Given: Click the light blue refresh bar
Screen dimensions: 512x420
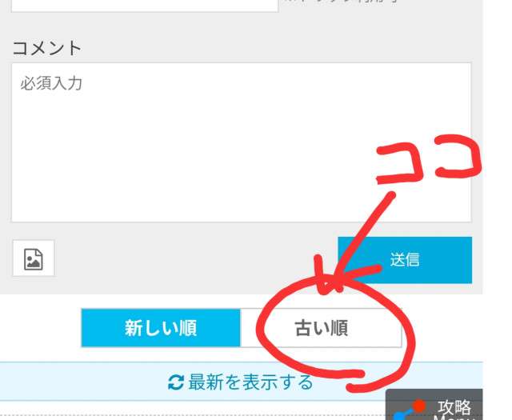Looking at the screenshot, I should coord(242,382).
